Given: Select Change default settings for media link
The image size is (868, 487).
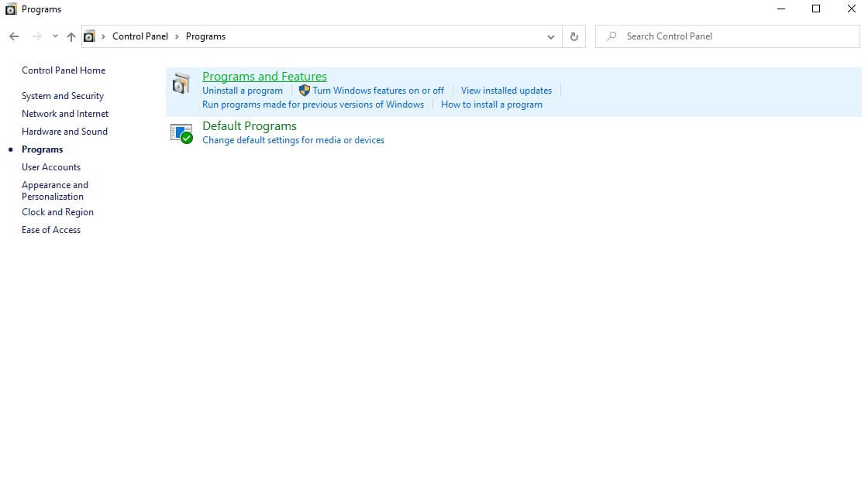Looking at the screenshot, I should 294,140.
